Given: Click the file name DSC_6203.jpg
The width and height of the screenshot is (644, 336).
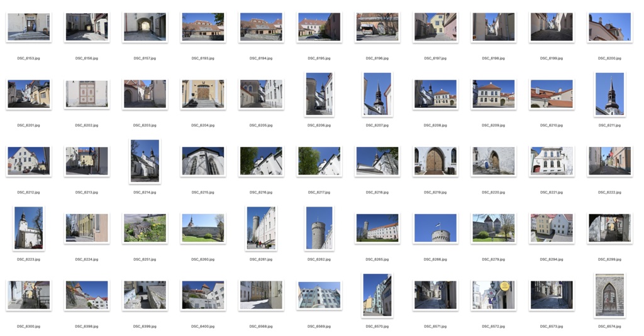Looking at the screenshot, I should point(145,125).
